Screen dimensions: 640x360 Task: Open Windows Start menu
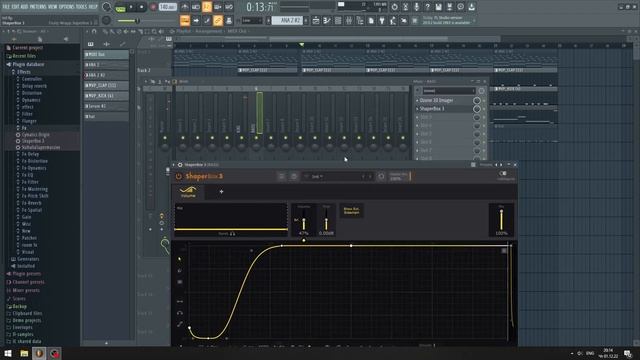[8, 353]
